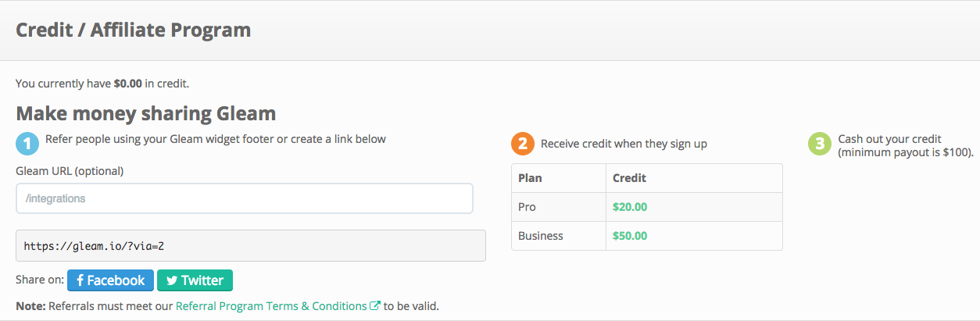Click the blue step 1 circle icon
Viewport: 980px width, 321px height.
click(27, 144)
